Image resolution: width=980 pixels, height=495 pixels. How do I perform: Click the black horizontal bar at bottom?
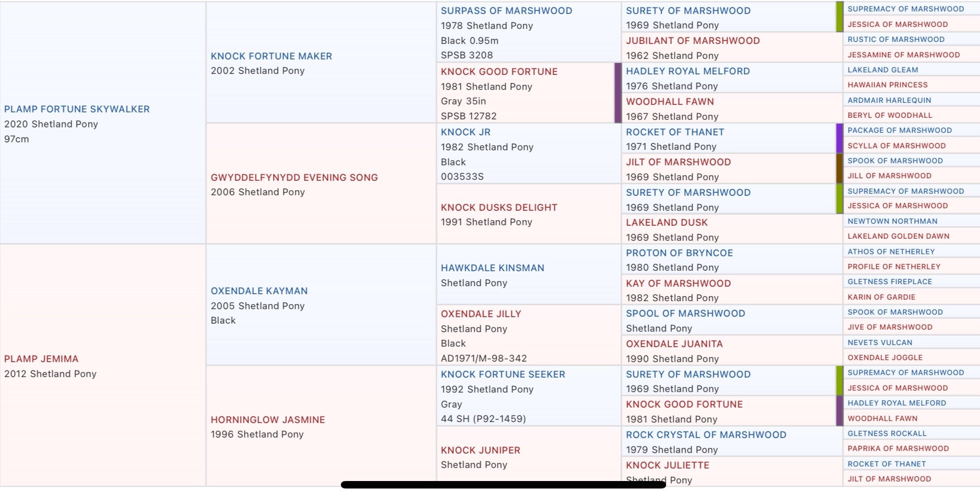(503, 485)
